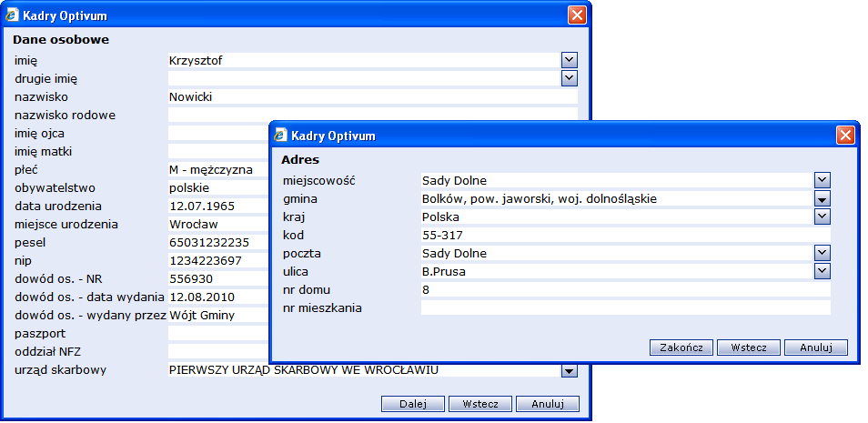Click the empty nr mieszkania field
The width and height of the screenshot is (868, 423).
(x=626, y=307)
